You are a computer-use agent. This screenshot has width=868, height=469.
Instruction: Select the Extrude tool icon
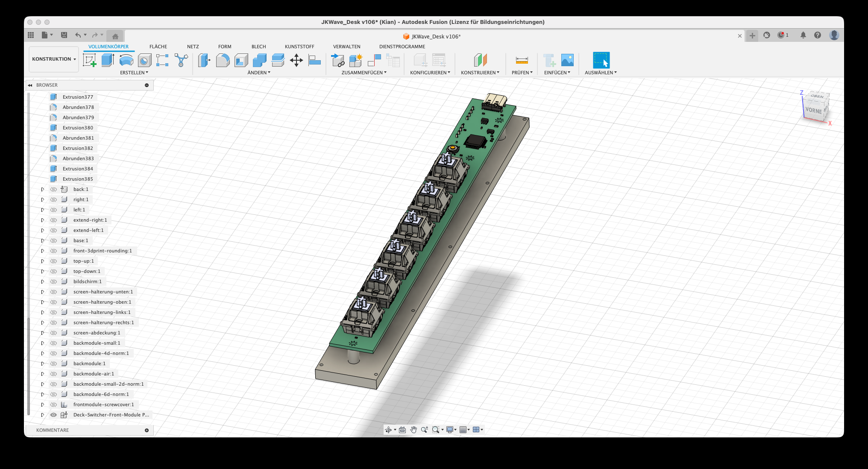coord(108,60)
